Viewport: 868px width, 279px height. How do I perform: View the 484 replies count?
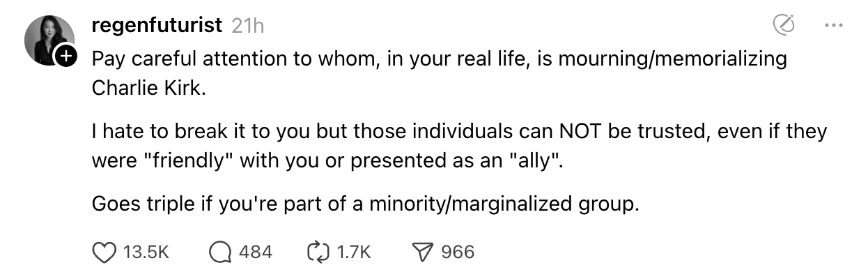pyautogui.click(x=256, y=252)
